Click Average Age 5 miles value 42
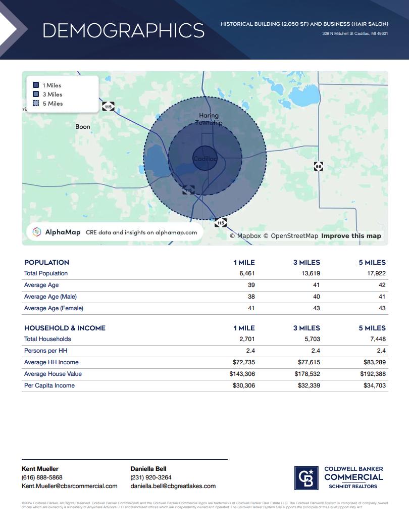This screenshot has width=409, height=532. pos(382,285)
